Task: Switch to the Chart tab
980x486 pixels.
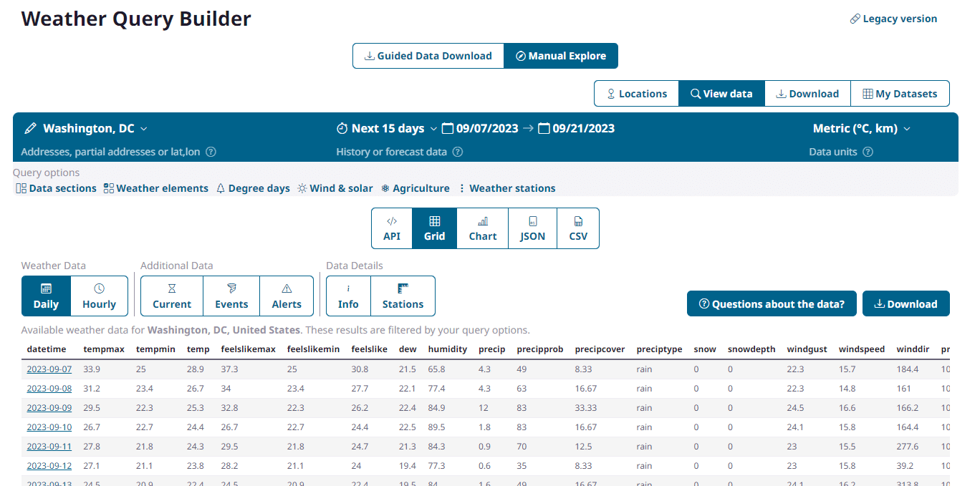Action: (x=483, y=228)
